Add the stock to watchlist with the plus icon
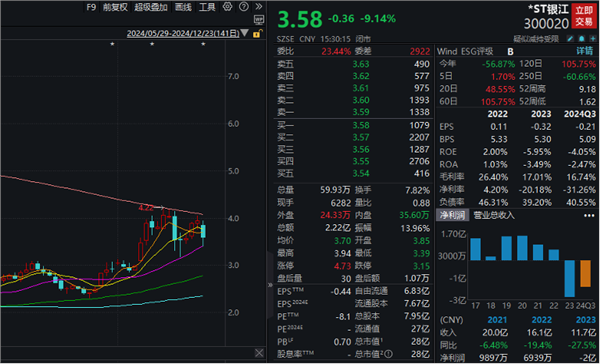Screen dimensions: 600x364 [x=593, y=39]
